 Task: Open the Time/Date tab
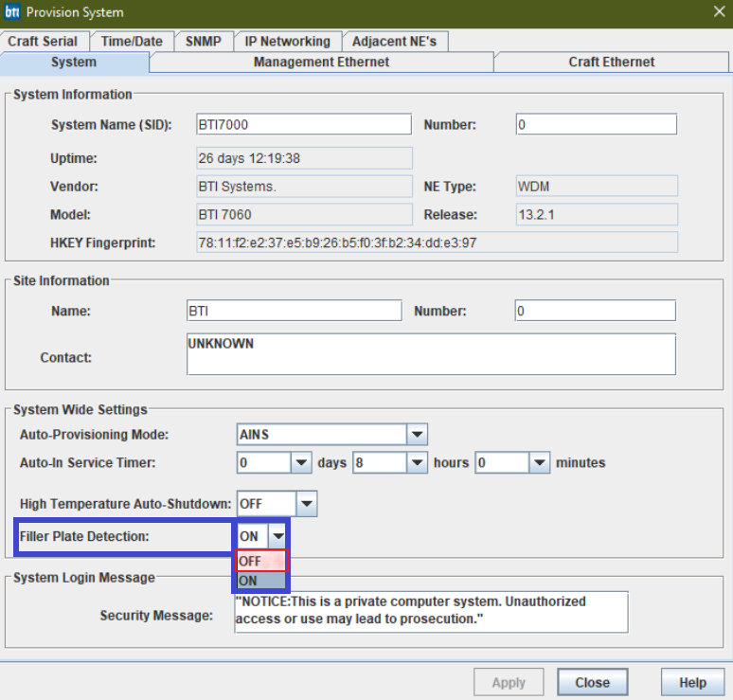pos(132,41)
